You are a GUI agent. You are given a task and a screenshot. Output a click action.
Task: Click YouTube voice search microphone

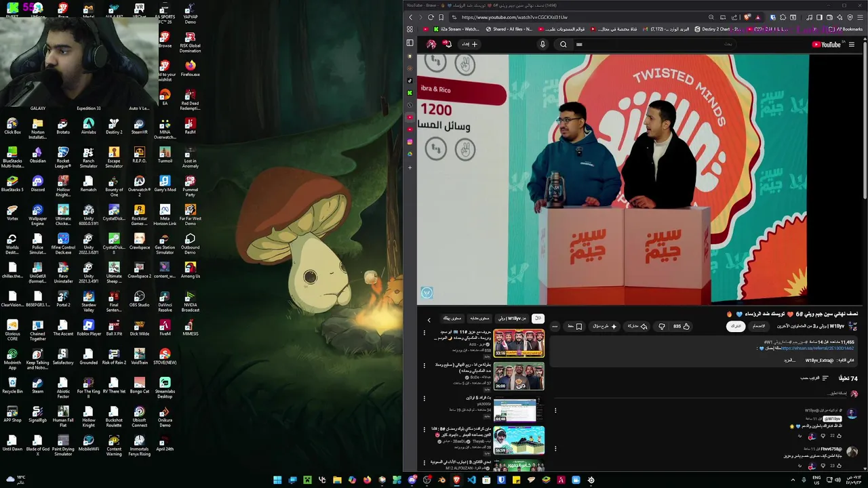[542, 44]
